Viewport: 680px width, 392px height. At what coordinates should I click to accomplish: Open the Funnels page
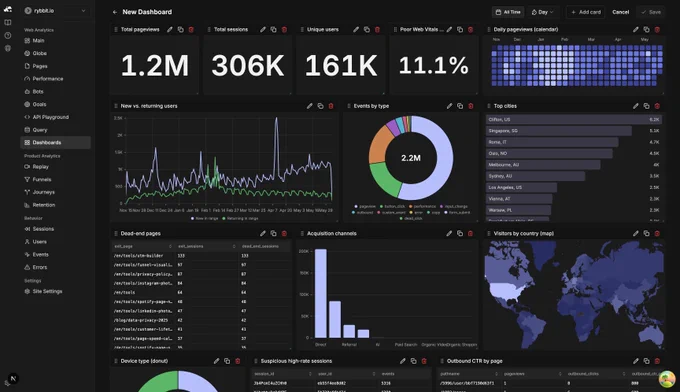[56, 180]
